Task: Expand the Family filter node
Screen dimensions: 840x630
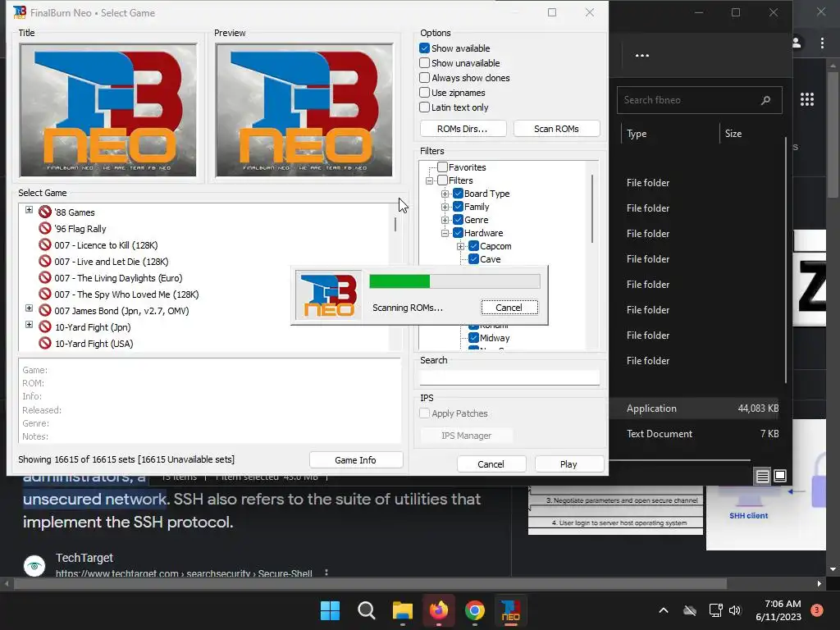Action: point(445,207)
